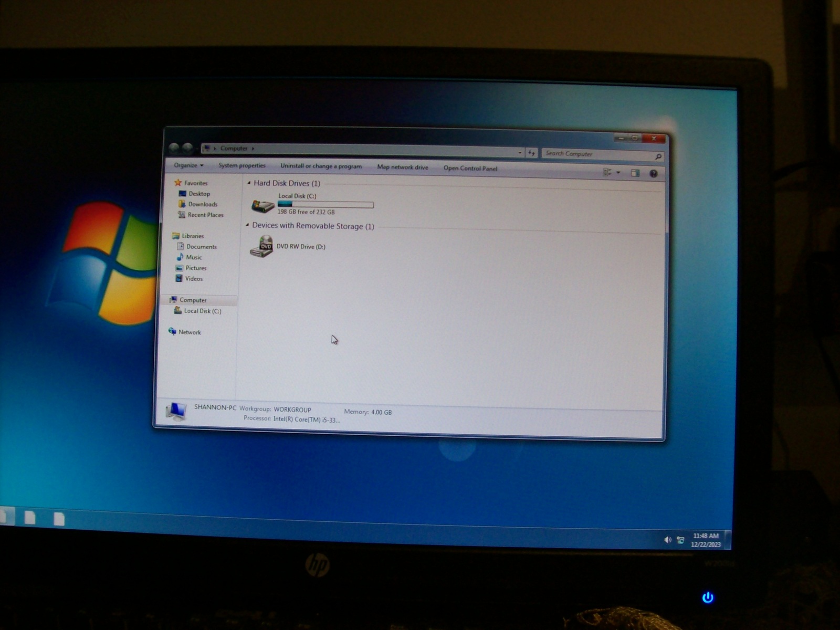Click the 'DVD RW Drive (D:)' label
This screenshot has width=840, height=630.
[x=301, y=247]
